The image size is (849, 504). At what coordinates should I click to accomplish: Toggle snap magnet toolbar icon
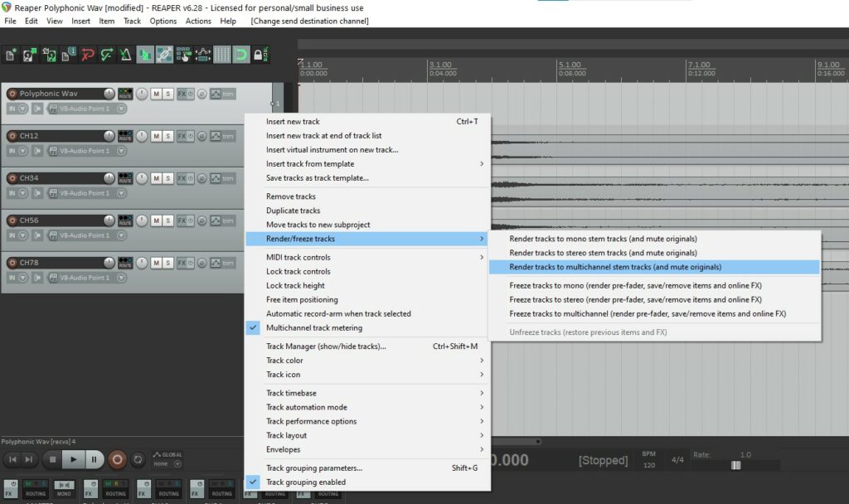point(241,55)
